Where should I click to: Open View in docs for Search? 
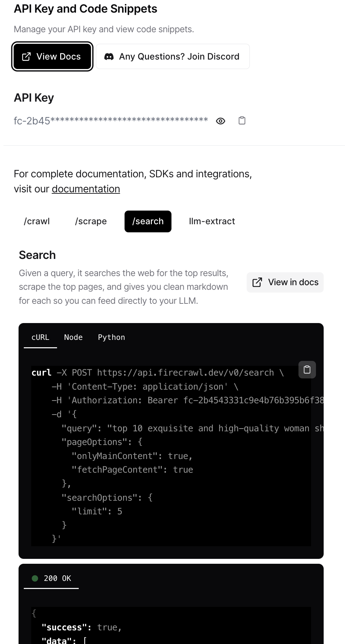pos(285,282)
